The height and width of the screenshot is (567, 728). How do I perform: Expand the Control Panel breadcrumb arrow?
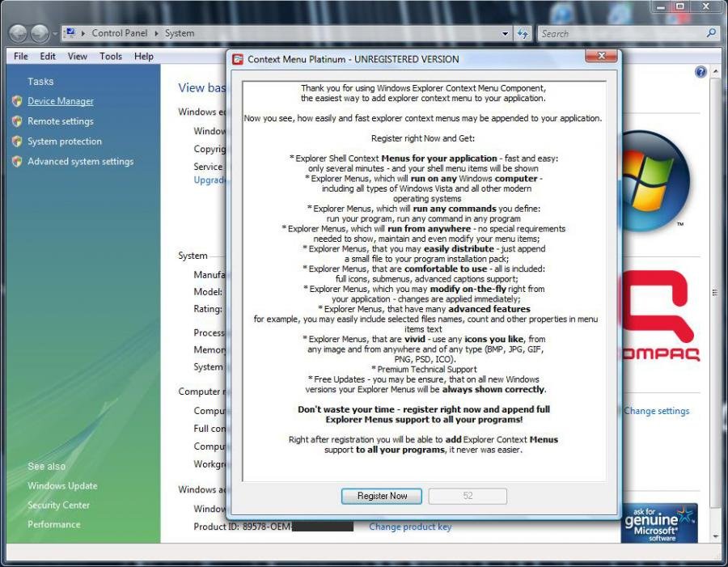click(156, 33)
